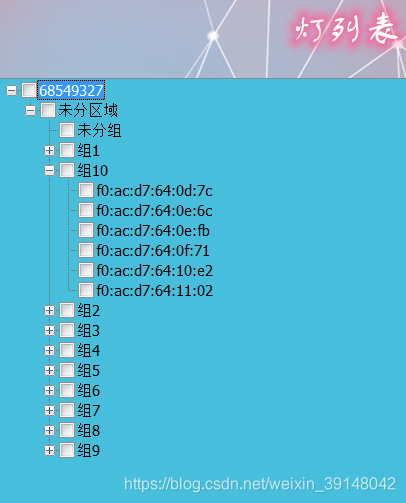Expand the 组5 group
The image size is (406, 503).
point(49,371)
